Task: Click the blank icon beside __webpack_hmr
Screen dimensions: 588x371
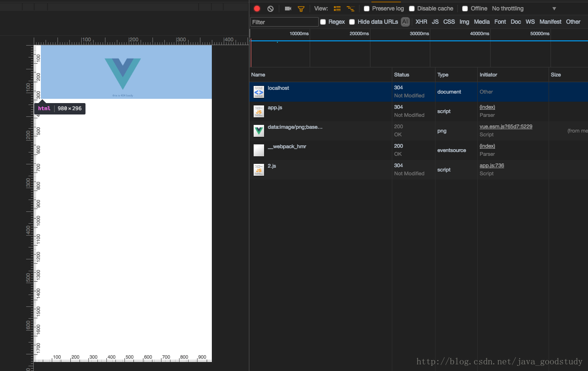Action: click(259, 150)
